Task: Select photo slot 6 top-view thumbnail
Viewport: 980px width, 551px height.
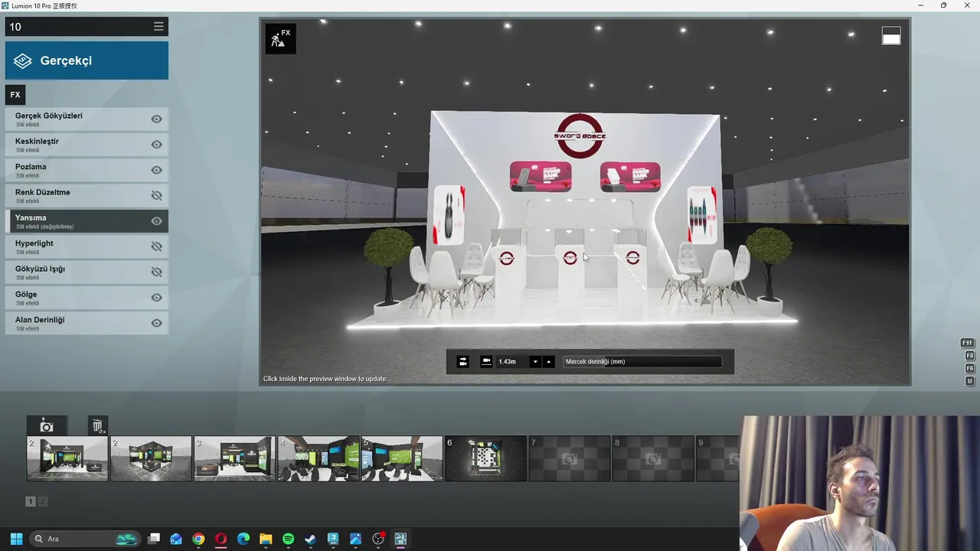Action: [485, 458]
